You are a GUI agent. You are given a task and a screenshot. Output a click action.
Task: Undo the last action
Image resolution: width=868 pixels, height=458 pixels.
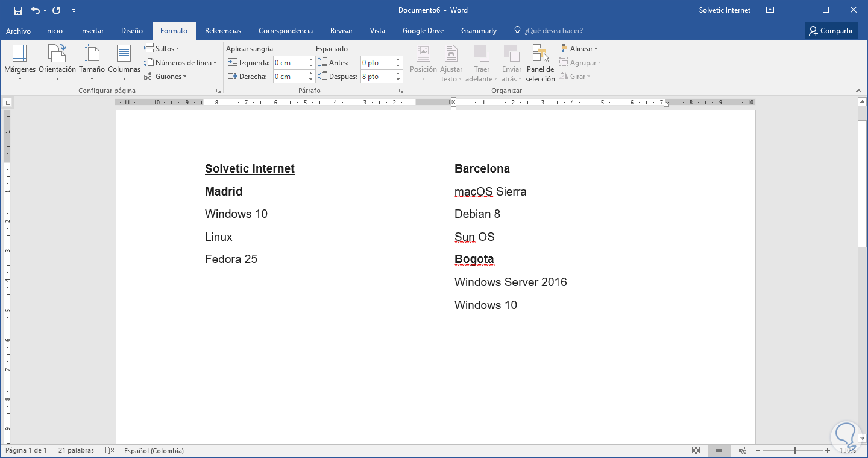coord(35,10)
